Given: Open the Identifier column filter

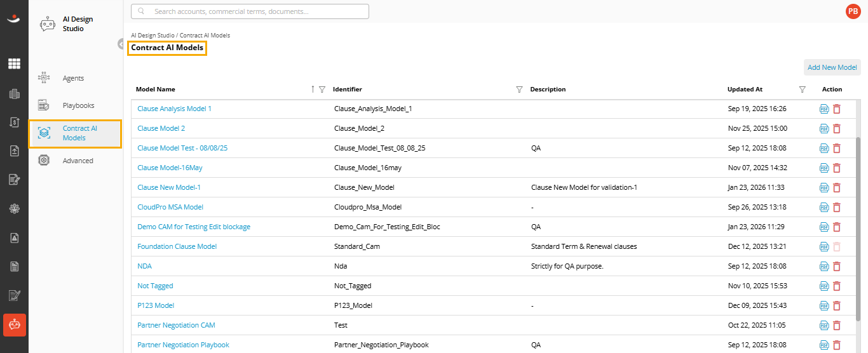Looking at the screenshot, I should [x=519, y=90].
